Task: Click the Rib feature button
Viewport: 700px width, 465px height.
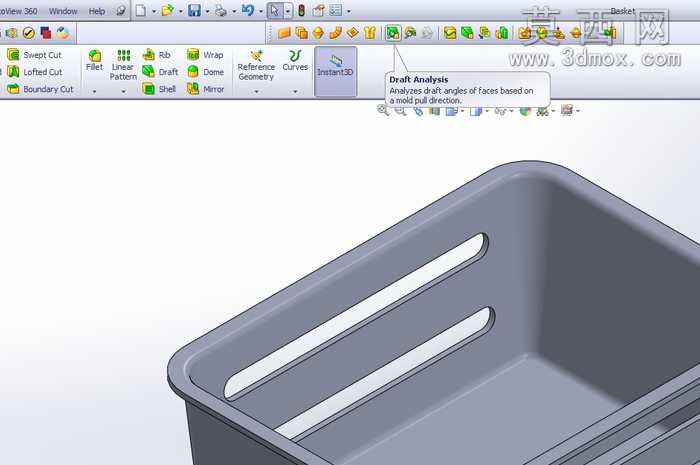Action: (156, 55)
